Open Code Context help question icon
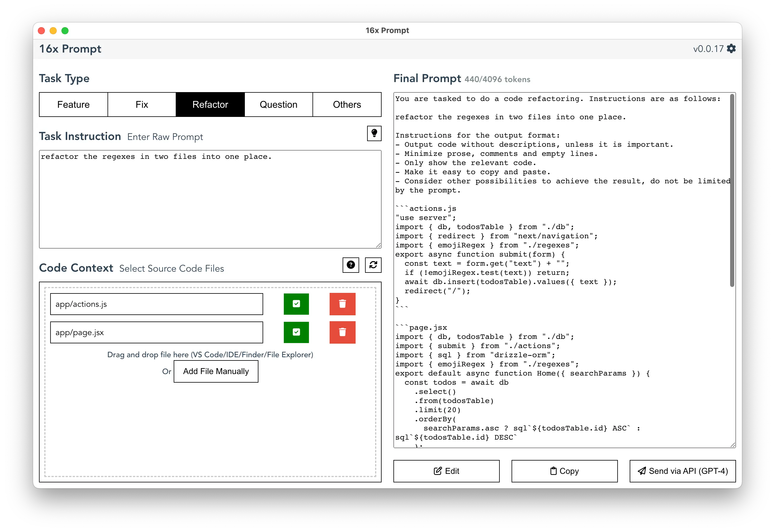This screenshot has height=532, width=775. pyautogui.click(x=351, y=265)
